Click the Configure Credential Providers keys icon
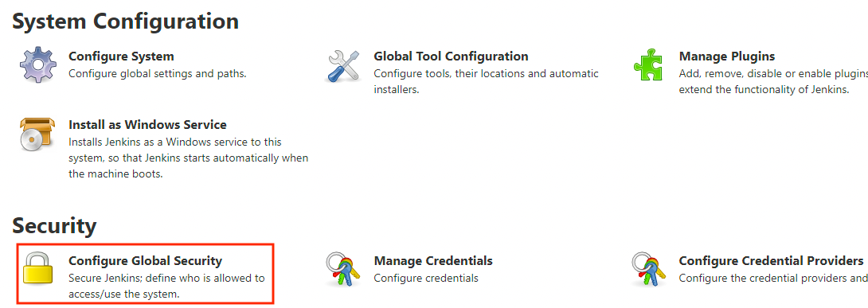 (x=648, y=269)
